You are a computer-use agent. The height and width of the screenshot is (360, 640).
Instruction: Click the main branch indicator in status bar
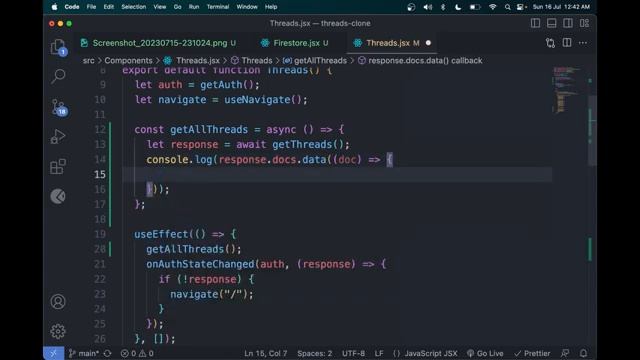[84, 353]
